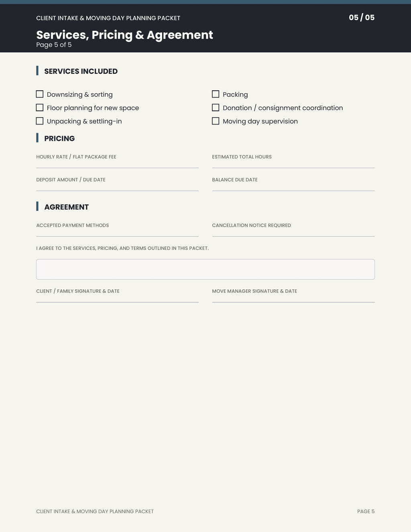Toggle the Moving day supervision checkbox
Image resolution: width=411 pixels, height=532 pixels.
click(x=216, y=121)
